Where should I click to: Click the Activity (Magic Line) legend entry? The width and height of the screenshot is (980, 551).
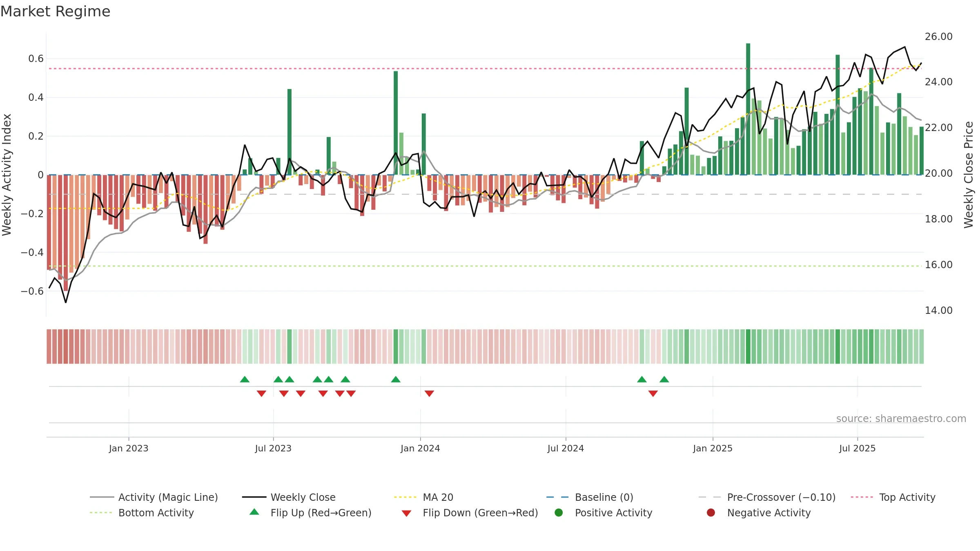[154, 497]
